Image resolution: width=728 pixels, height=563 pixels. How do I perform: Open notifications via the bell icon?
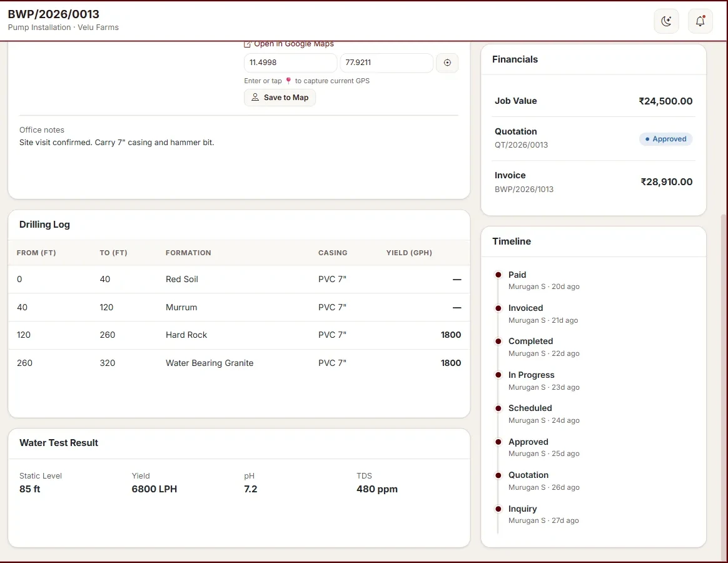pos(700,21)
